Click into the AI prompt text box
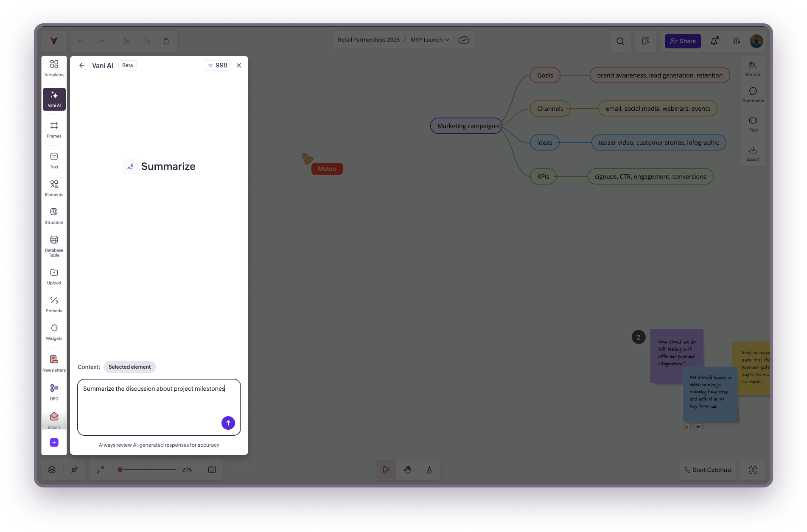Viewport: 807px width, 532px height. coord(159,407)
